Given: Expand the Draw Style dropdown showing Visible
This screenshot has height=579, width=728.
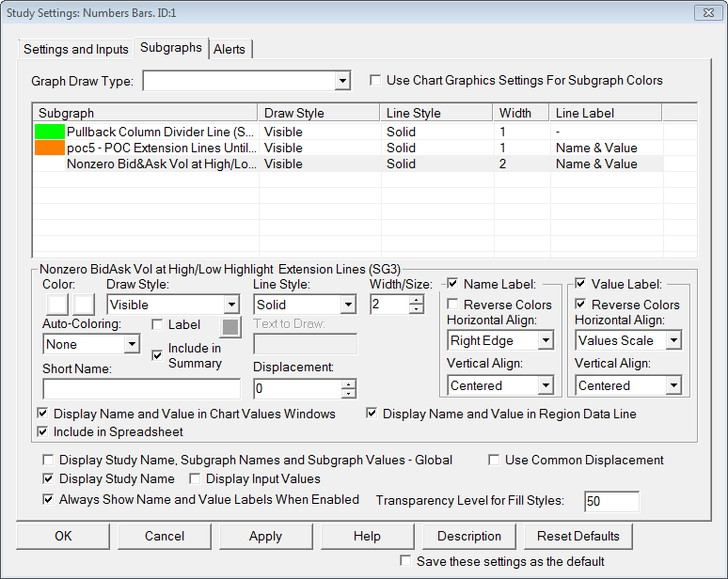Looking at the screenshot, I should (231, 305).
